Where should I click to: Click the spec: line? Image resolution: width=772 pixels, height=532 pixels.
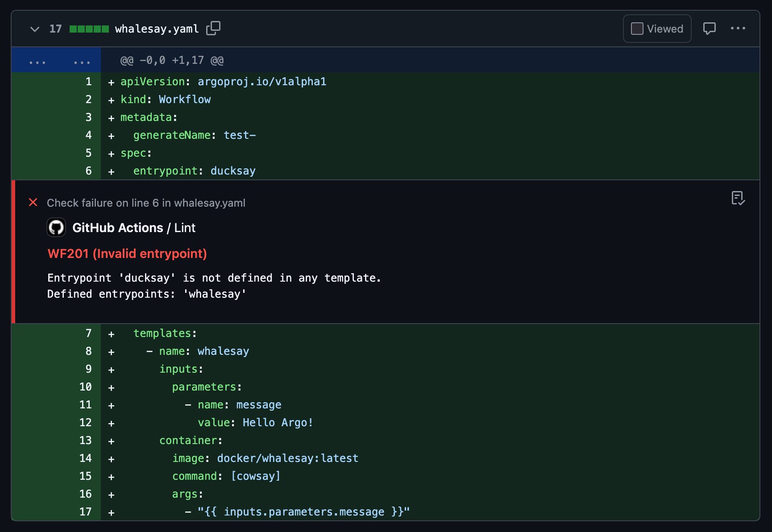[x=430, y=153]
